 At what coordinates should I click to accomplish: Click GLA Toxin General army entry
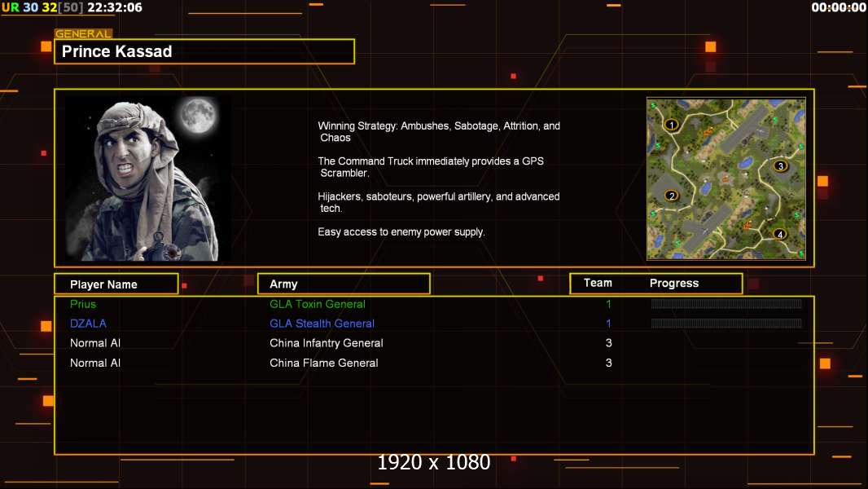tap(318, 304)
